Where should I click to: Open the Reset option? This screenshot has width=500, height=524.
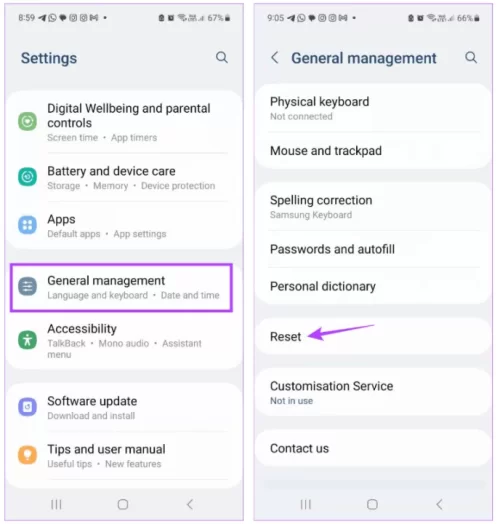pyautogui.click(x=373, y=337)
